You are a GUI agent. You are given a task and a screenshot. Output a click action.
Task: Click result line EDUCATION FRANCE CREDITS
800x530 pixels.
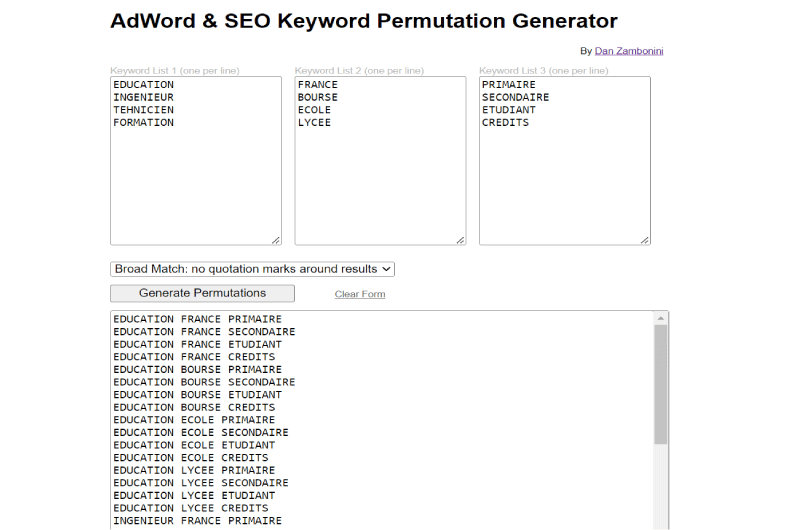(x=194, y=357)
